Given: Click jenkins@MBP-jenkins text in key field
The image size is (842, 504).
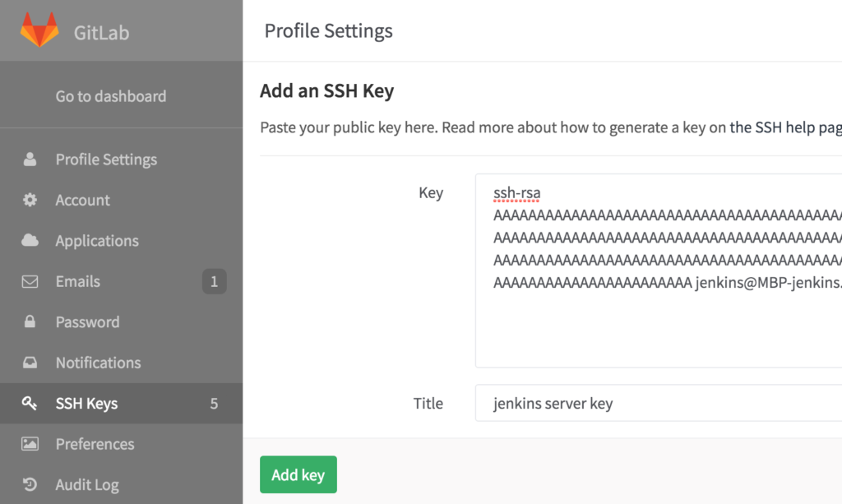Looking at the screenshot, I should coord(769,282).
